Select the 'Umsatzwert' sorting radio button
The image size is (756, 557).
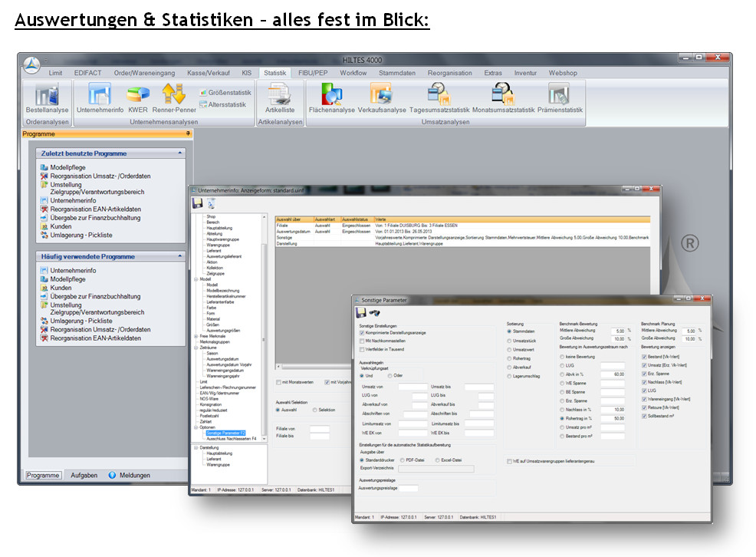pyautogui.click(x=509, y=348)
